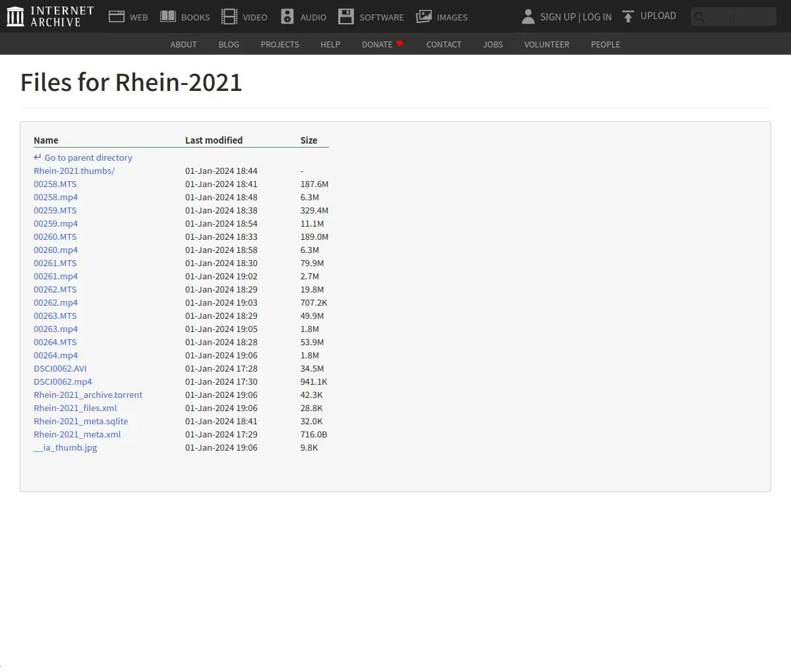Open the Audio speaker icon

pyautogui.click(x=287, y=16)
